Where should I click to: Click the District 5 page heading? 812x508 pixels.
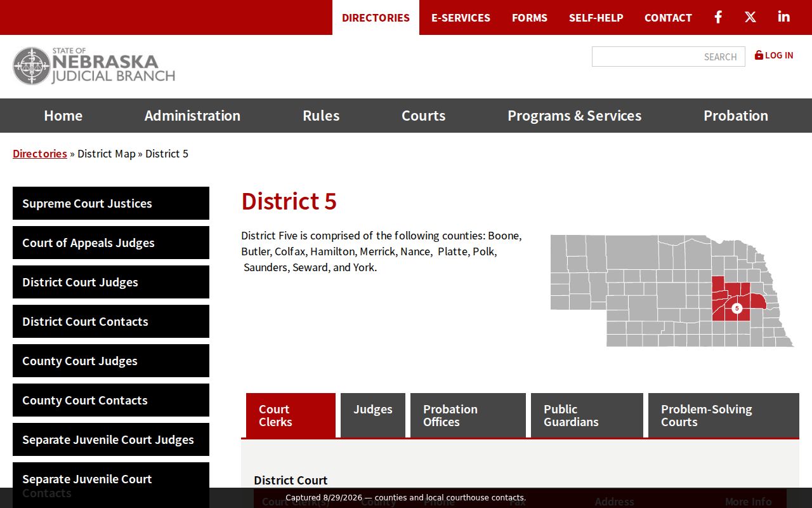(289, 201)
